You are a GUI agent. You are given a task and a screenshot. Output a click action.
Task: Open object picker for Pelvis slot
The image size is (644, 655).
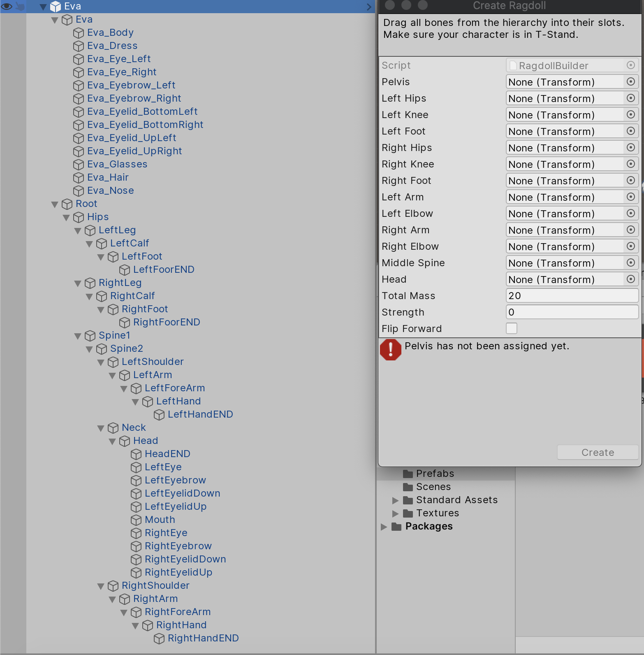coord(630,81)
